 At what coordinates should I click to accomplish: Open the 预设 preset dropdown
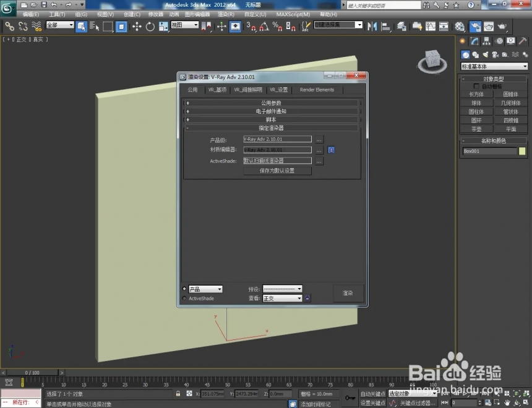(x=282, y=289)
